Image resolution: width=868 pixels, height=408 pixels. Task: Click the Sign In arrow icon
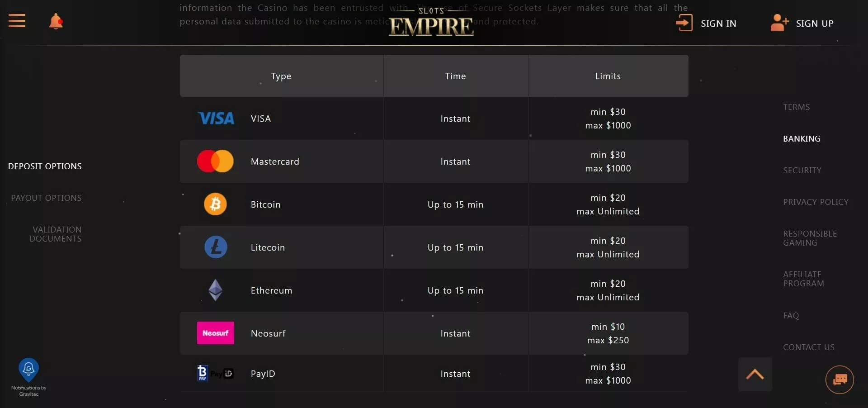[x=684, y=23]
